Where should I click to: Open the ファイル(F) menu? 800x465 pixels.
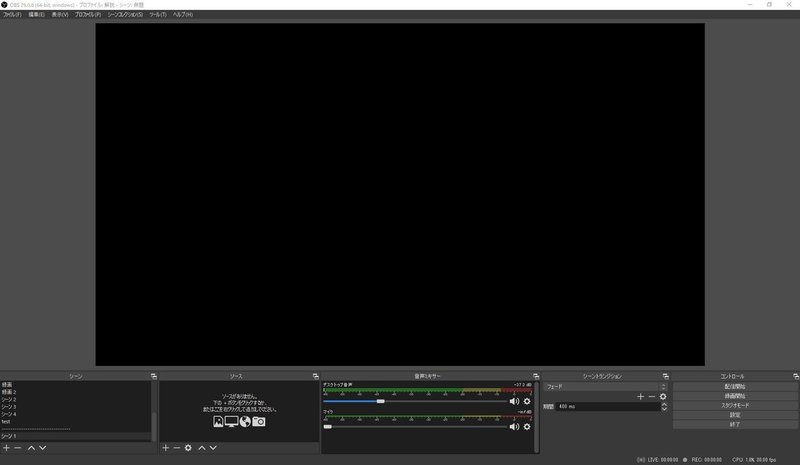coord(12,15)
